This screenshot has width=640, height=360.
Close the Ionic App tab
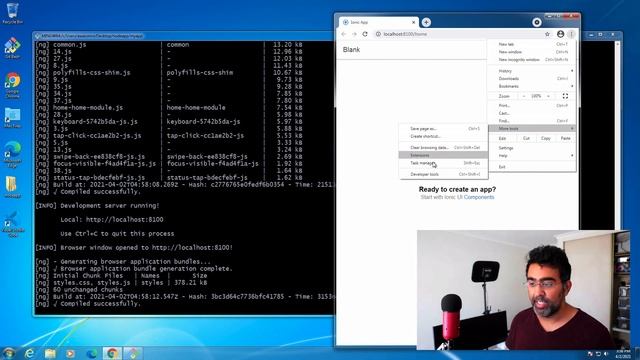[413, 22]
